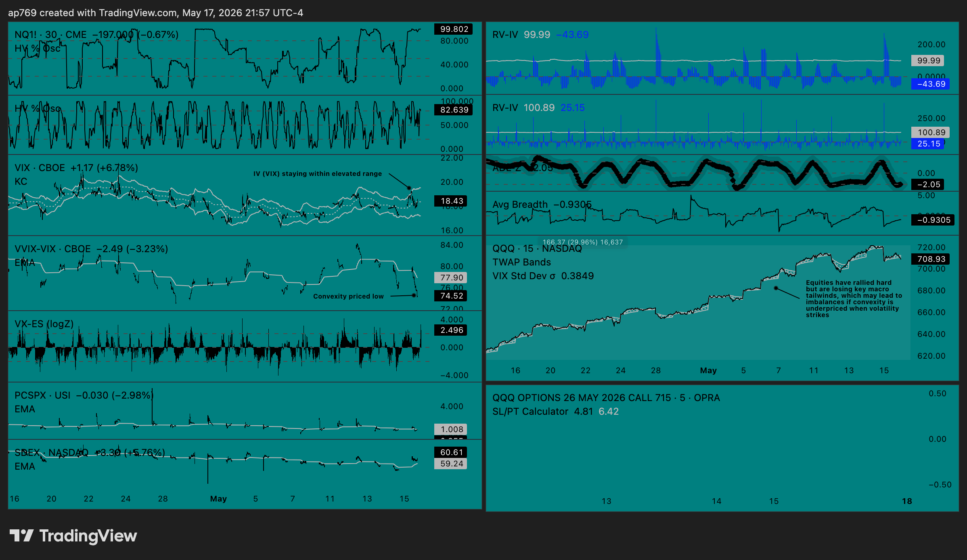Select the Avg Breadth indicator legend
This screenshot has width=967, height=560.
coord(542,205)
